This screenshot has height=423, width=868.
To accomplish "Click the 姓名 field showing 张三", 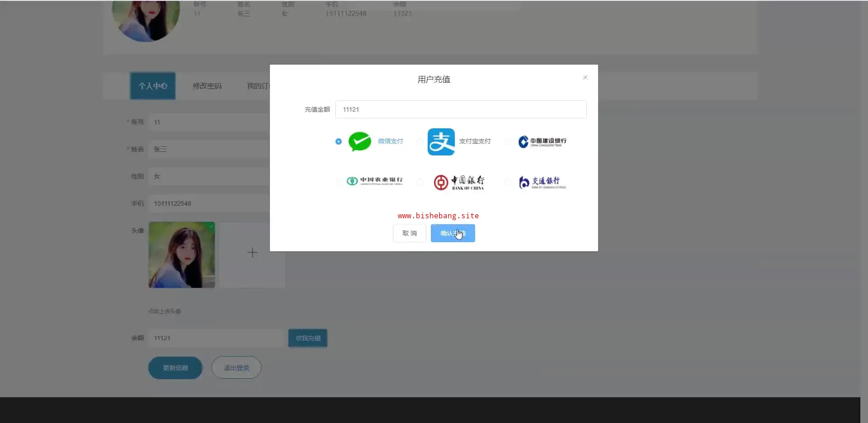I will (x=209, y=149).
